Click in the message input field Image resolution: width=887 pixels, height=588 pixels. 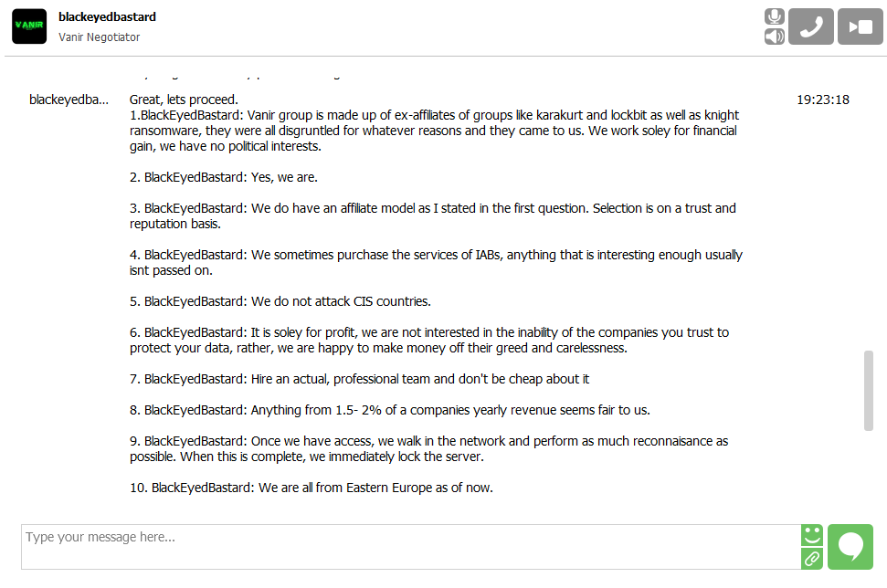409,546
